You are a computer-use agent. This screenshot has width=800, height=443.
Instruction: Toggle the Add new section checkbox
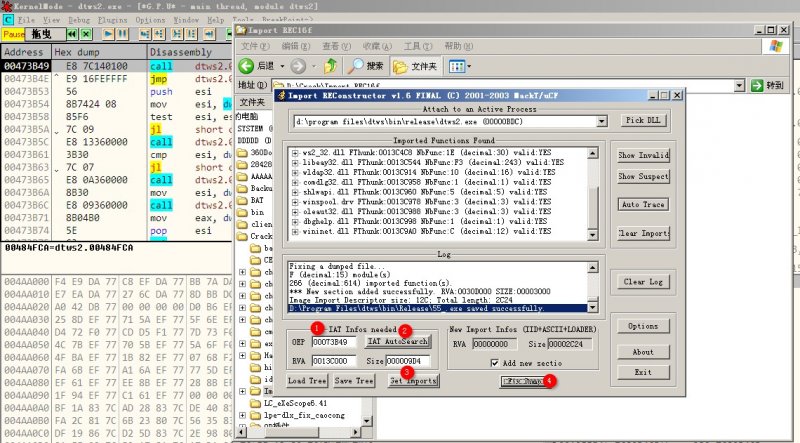[x=494, y=363]
